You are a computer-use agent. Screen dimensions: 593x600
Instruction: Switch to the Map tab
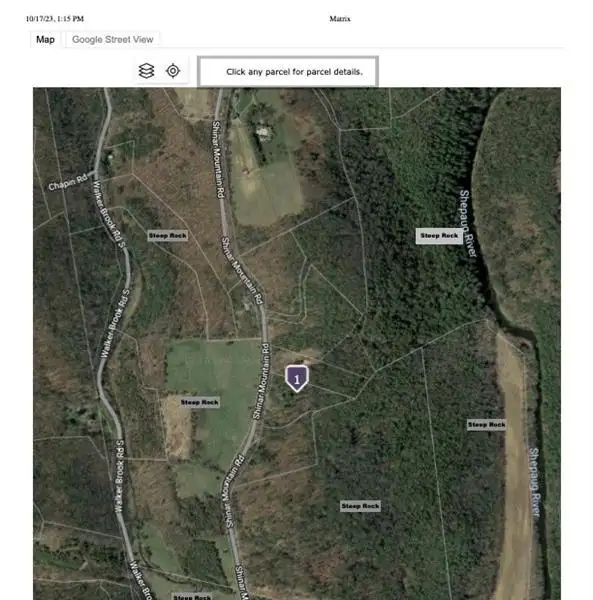click(45, 39)
